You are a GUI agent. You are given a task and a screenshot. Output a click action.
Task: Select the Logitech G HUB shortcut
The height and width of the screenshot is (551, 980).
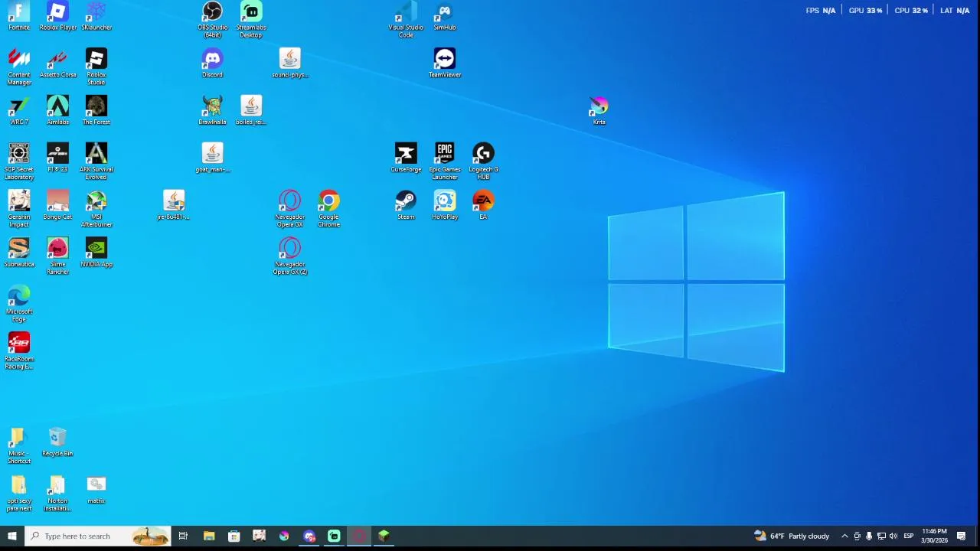pyautogui.click(x=483, y=162)
